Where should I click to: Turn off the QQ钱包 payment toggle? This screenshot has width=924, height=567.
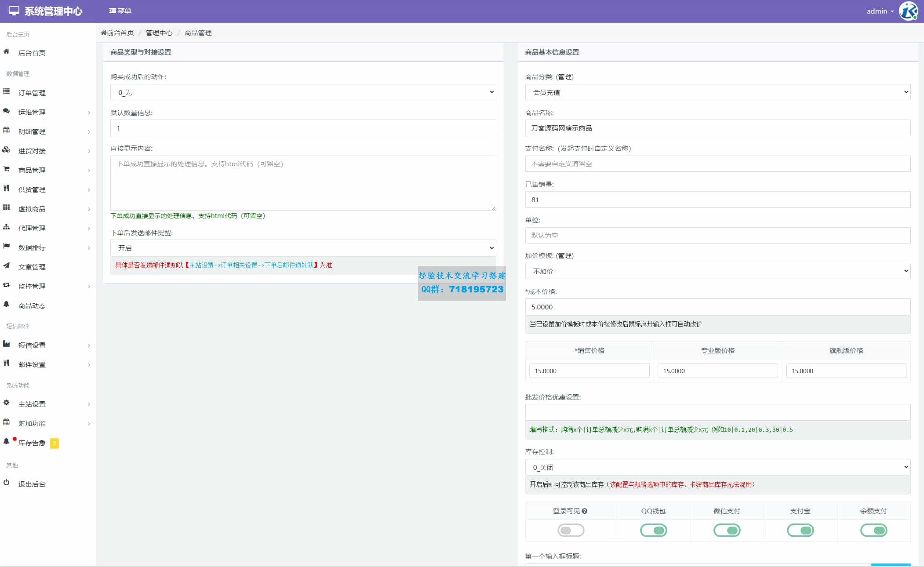653,531
